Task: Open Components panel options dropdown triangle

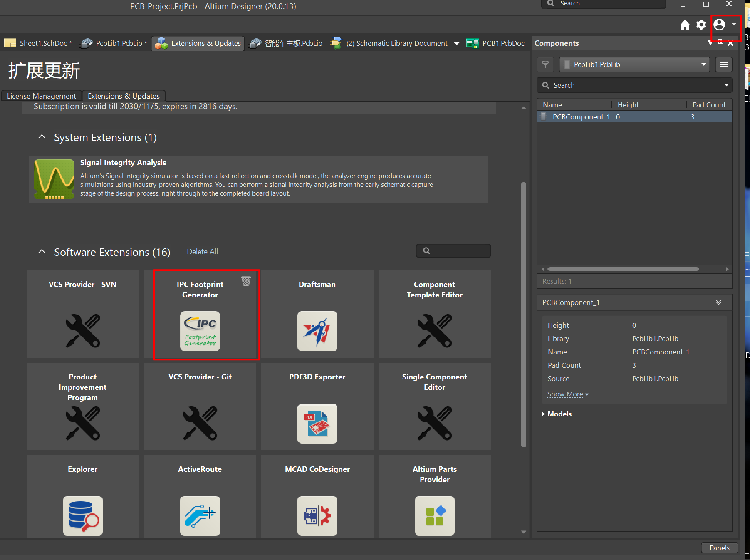Action: click(710, 43)
